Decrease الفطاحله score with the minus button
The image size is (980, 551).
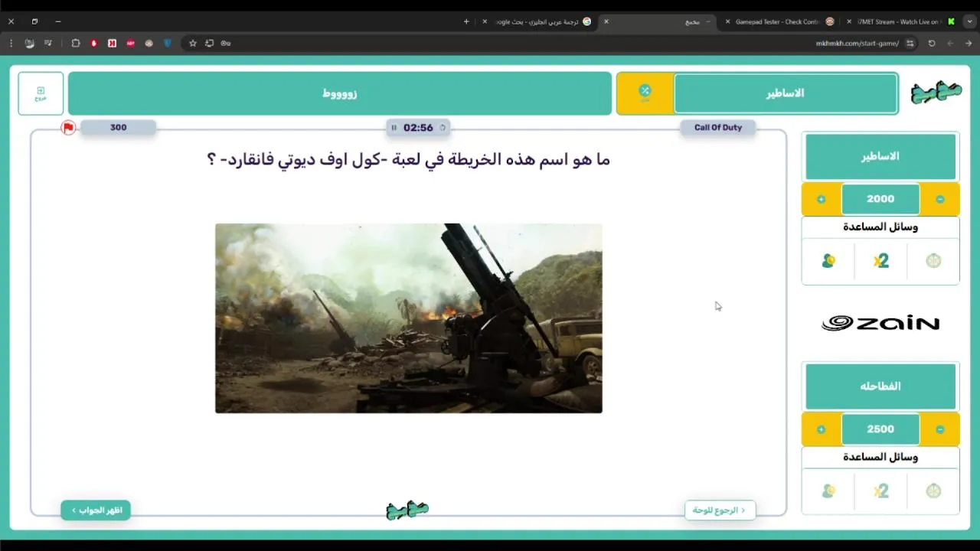click(x=940, y=429)
